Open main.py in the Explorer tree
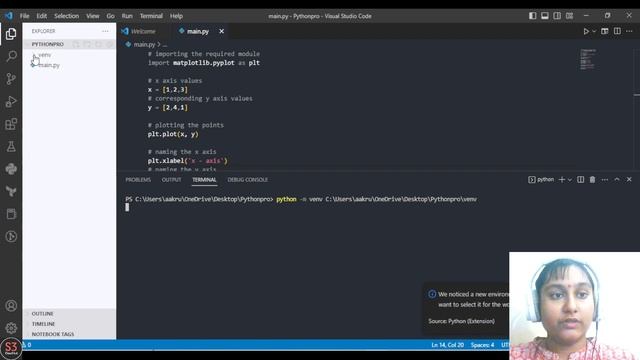The width and height of the screenshot is (640, 360). click(49, 65)
